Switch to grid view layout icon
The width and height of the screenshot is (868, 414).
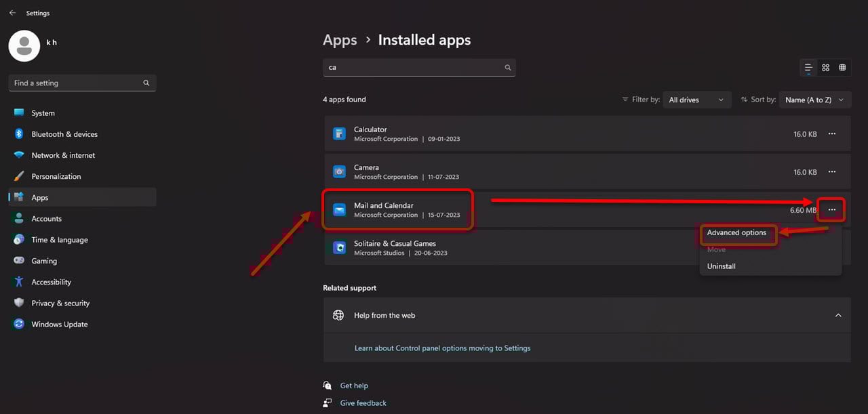(x=825, y=68)
